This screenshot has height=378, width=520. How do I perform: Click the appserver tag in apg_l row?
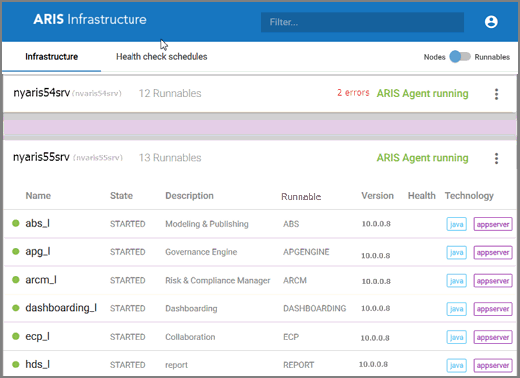tap(493, 253)
